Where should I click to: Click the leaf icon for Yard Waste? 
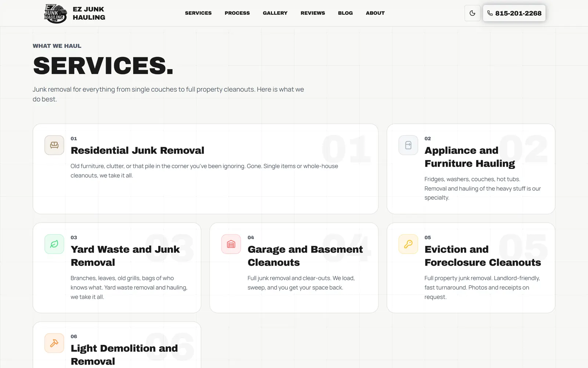click(54, 244)
